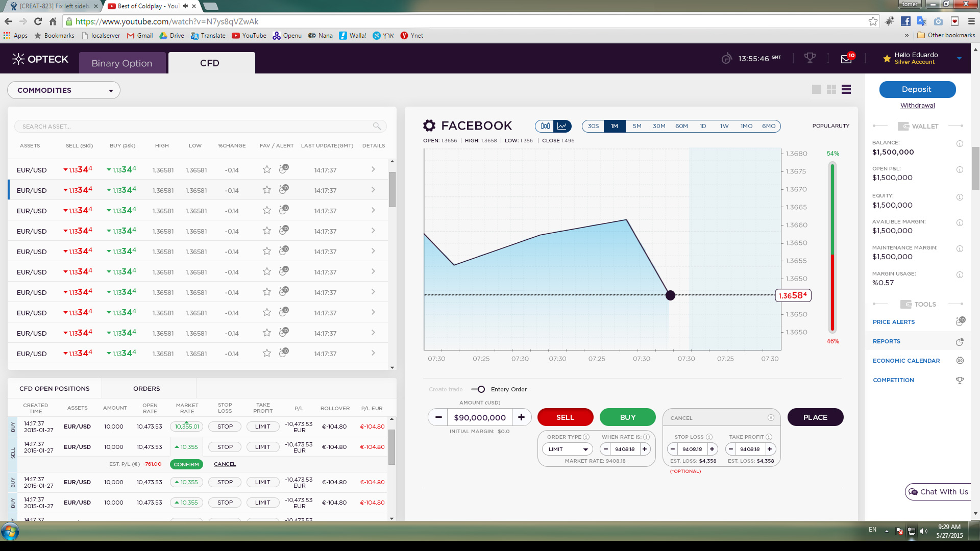Click the Reports pie chart icon
Image resolution: width=980 pixels, height=551 pixels.
(960, 341)
